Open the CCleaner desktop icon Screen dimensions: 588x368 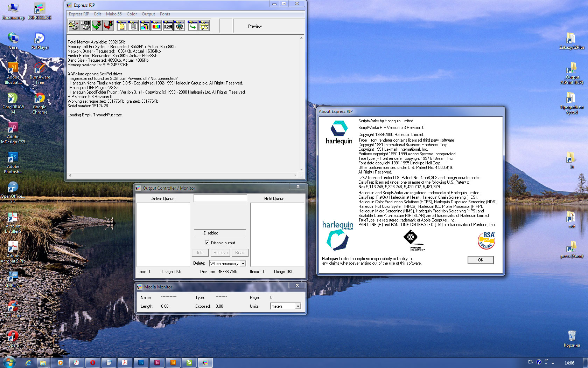coord(13,308)
